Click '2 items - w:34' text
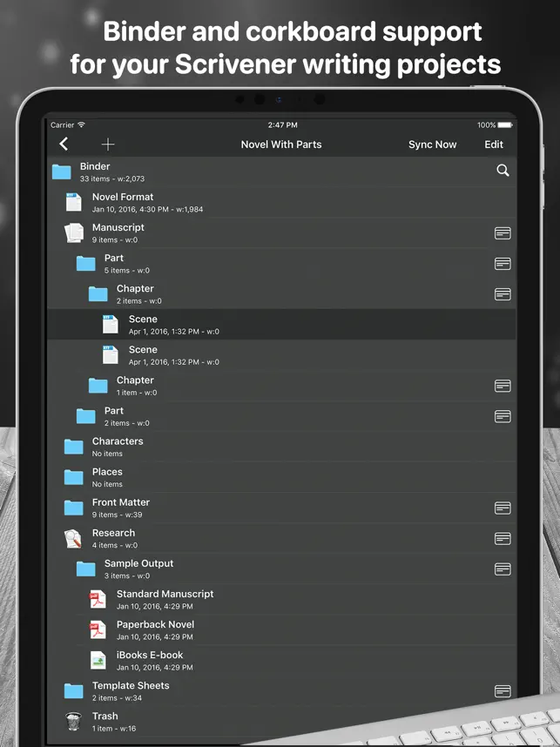 [117, 698]
